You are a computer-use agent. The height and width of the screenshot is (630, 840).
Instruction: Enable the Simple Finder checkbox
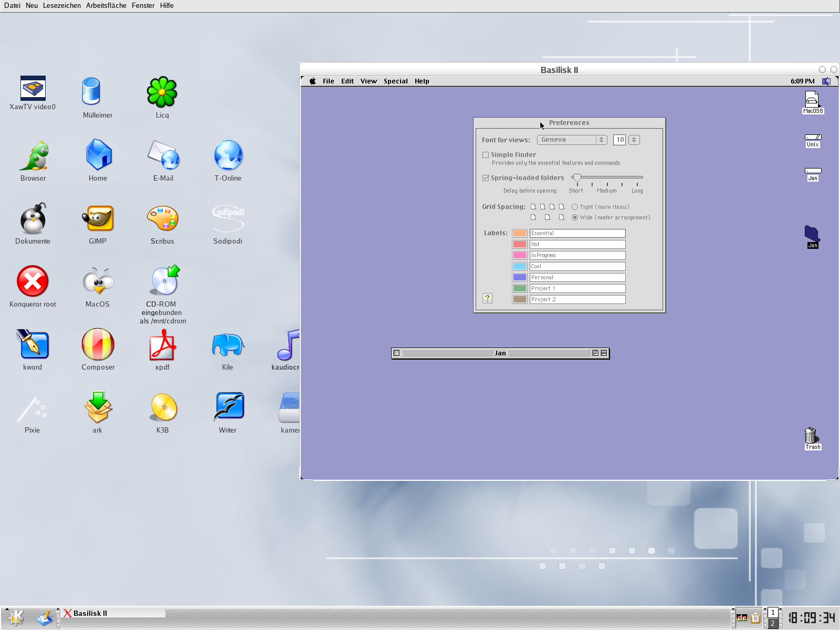486,155
